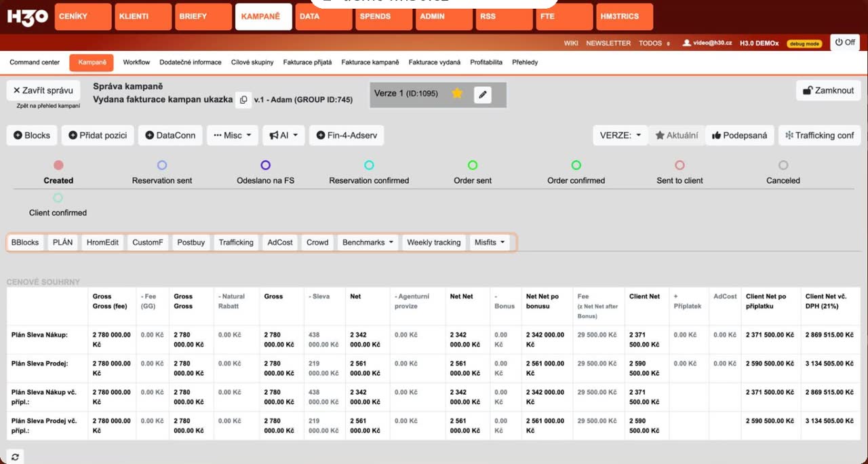Screen dimensions: 868x464
Task: Open the Workflow subtab
Action: point(136,62)
